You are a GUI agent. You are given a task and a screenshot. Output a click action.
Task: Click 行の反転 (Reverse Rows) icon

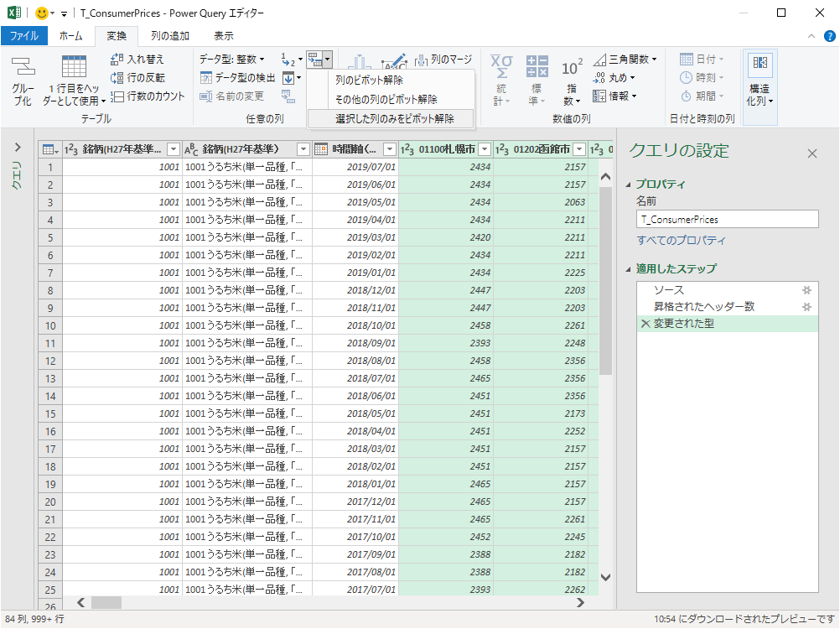(x=118, y=78)
